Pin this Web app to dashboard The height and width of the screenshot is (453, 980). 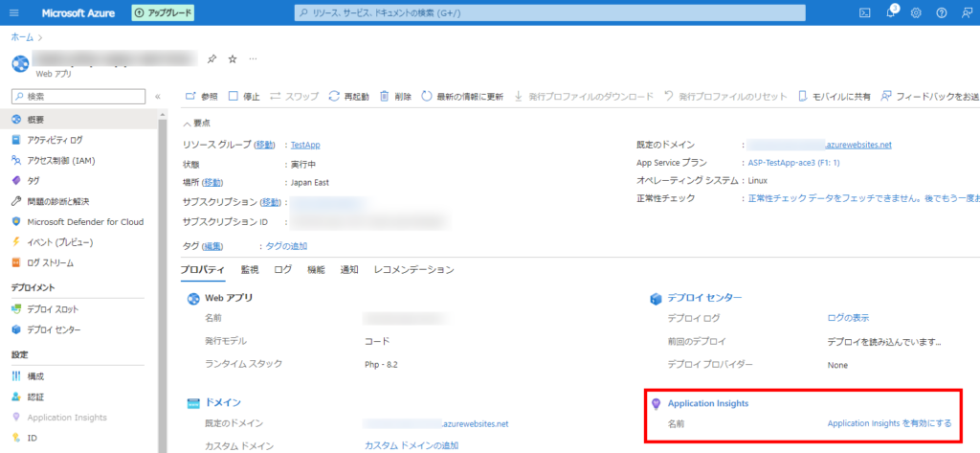(212, 58)
